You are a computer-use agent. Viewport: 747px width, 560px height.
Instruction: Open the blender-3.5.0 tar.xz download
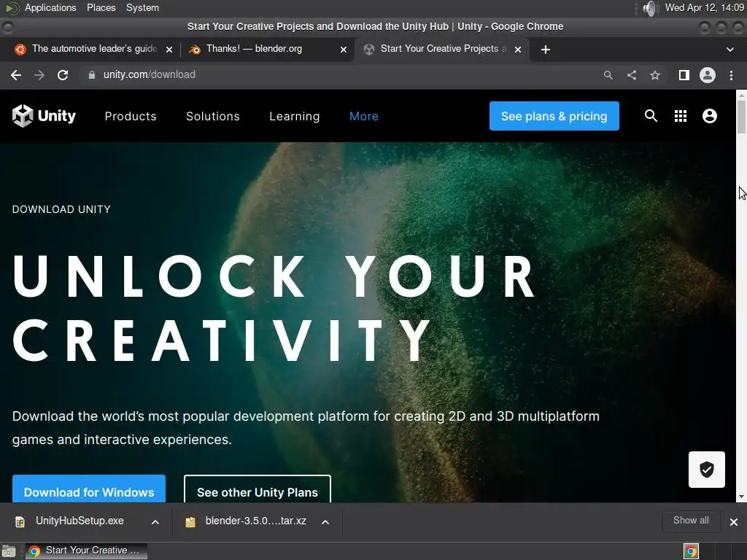(x=256, y=521)
